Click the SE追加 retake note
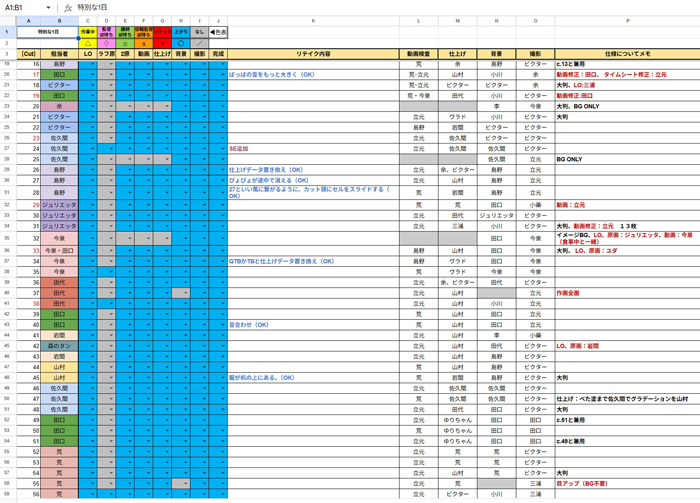This screenshot has height=503, width=700. (238, 149)
